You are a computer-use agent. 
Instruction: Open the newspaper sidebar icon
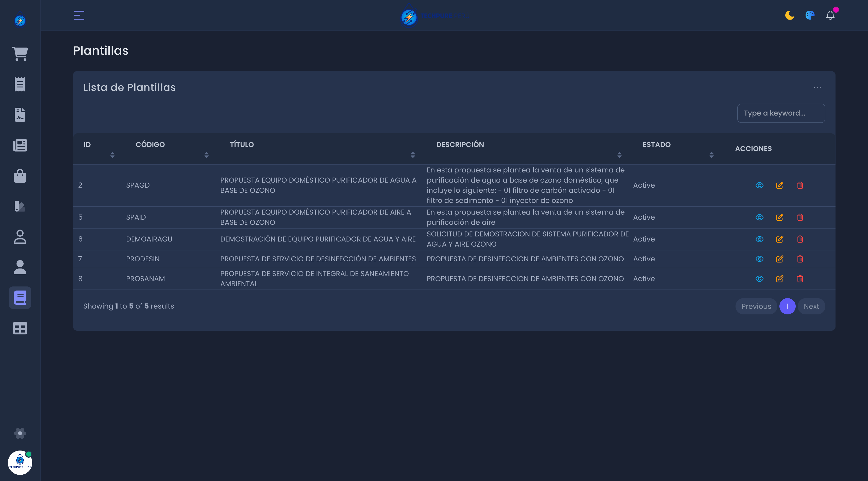point(20,145)
